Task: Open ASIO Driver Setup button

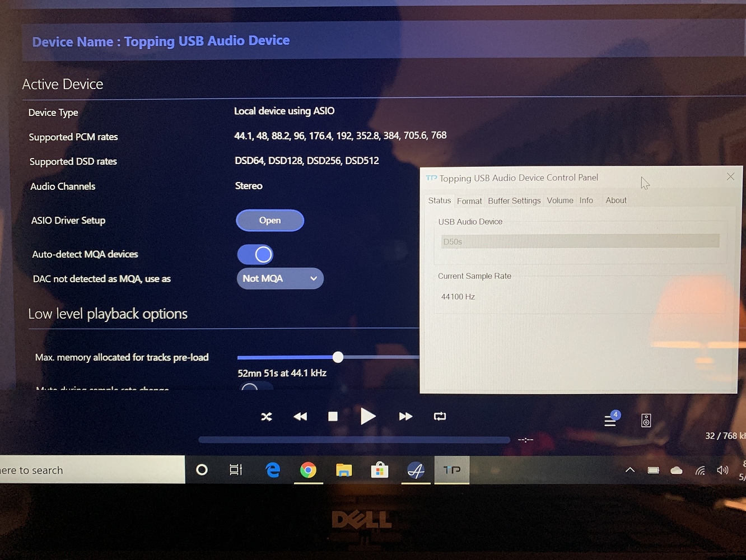Action: (270, 221)
